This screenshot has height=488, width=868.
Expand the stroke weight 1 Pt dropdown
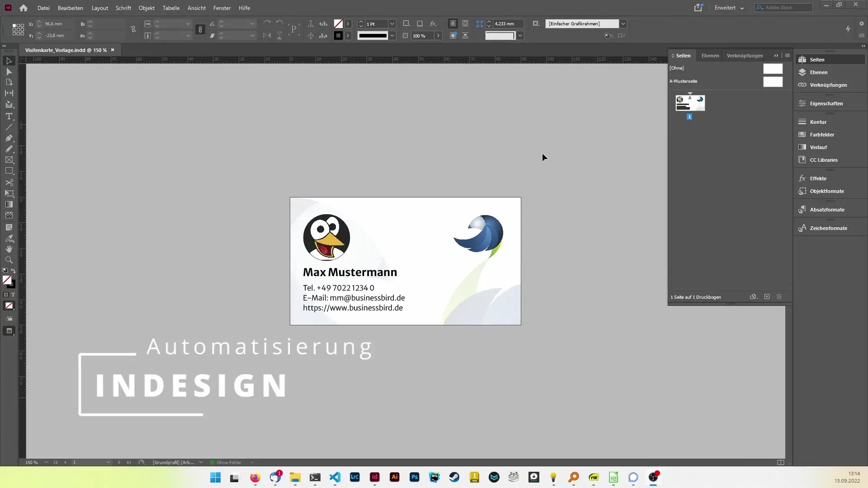click(x=392, y=23)
